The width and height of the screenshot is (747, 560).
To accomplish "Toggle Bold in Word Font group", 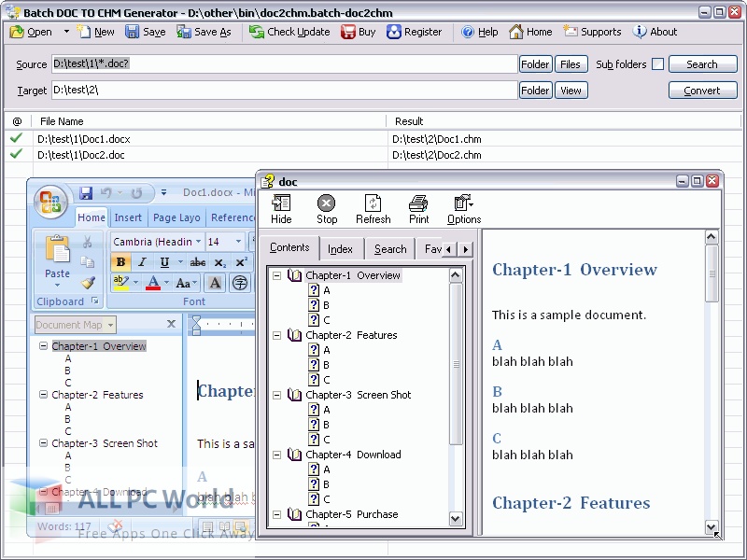I will [x=120, y=262].
